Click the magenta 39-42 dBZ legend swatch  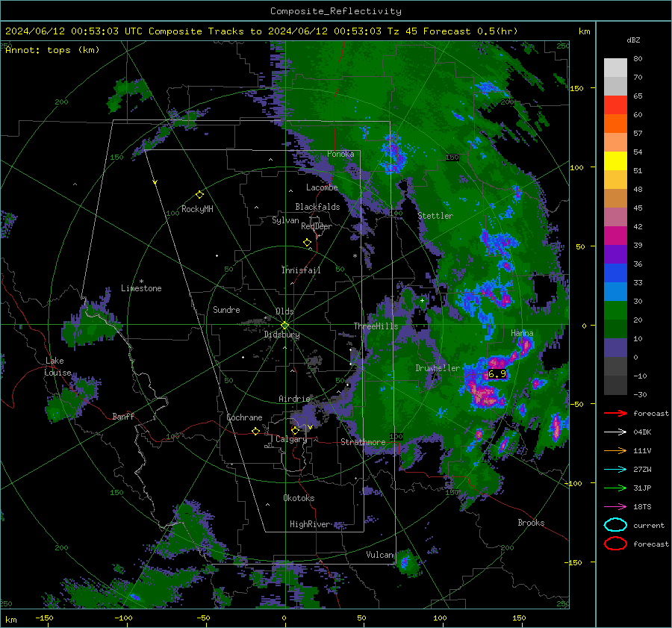[615, 235]
